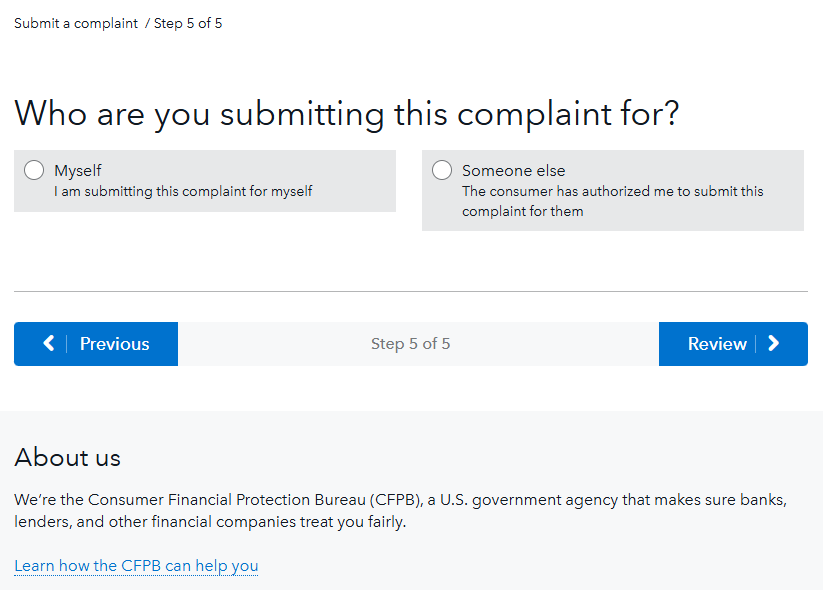Proceed by clicking the Review button text
Screen dimensions: 823x590
point(717,344)
